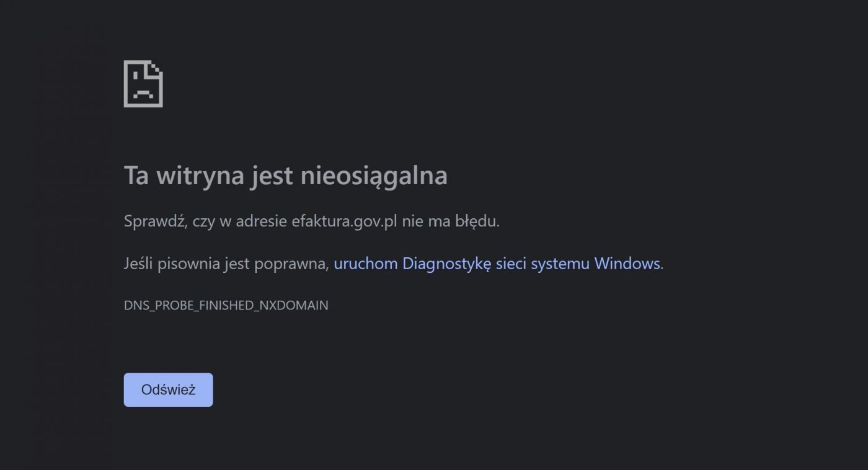868x470 pixels.
Task: Click the word witryna in the heading
Action: pyautogui.click(x=200, y=175)
